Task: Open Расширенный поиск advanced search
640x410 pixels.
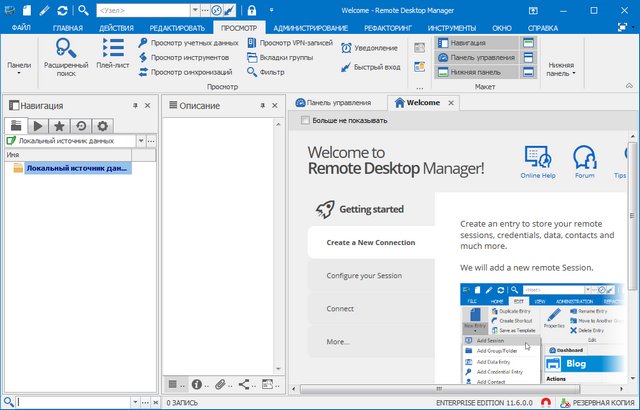Action: pyautogui.click(x=66, y=58)
